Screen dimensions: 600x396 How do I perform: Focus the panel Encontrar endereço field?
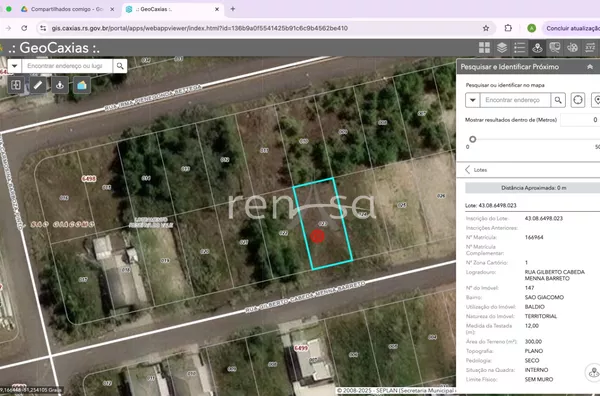(515, 100)
